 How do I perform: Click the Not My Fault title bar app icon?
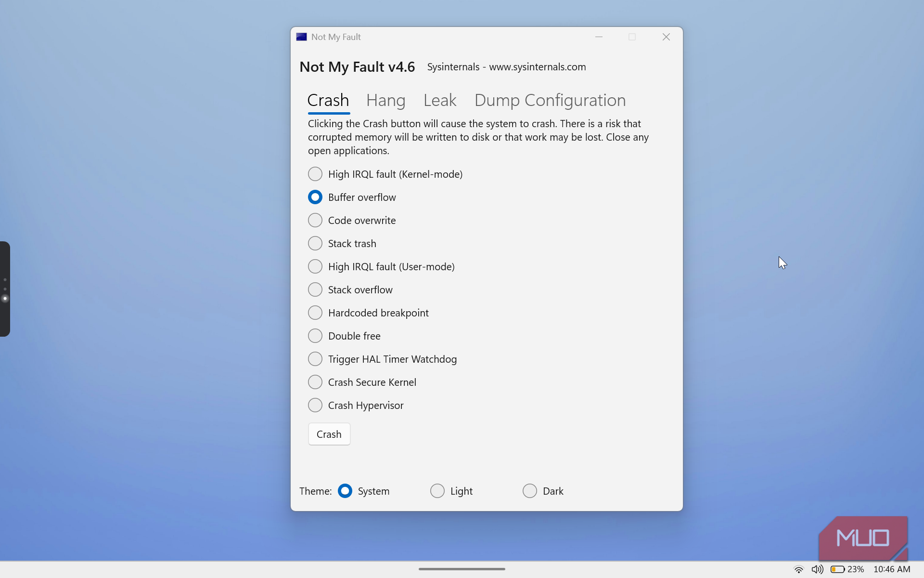click(302, 37)
